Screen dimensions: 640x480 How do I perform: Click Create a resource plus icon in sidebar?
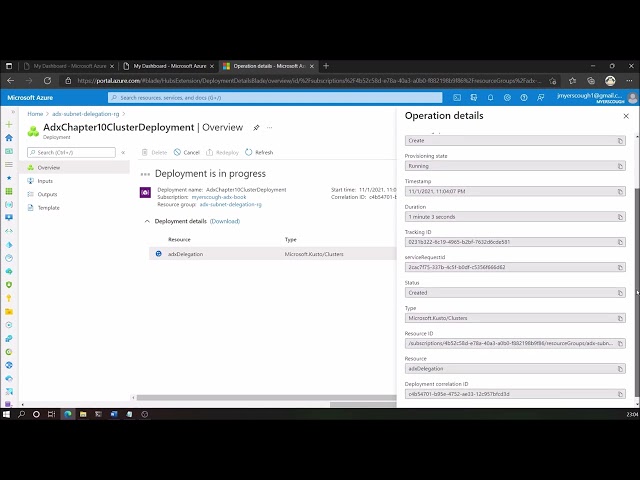[x=9, y=124]
